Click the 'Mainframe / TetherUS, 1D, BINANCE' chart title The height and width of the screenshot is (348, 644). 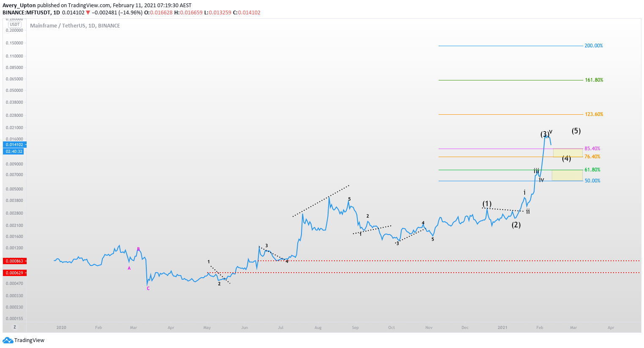pos(75,26)
